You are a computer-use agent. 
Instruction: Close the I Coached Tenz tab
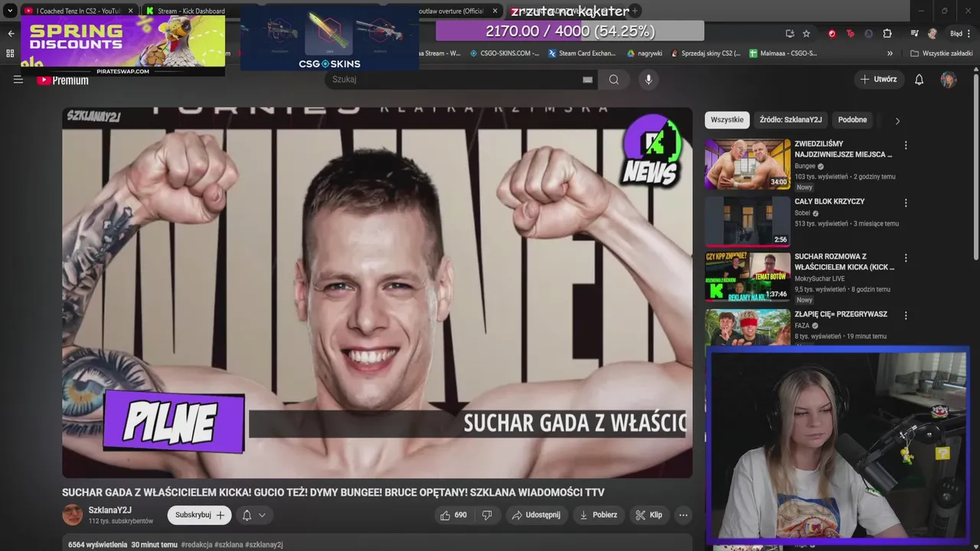click(130, 11)
